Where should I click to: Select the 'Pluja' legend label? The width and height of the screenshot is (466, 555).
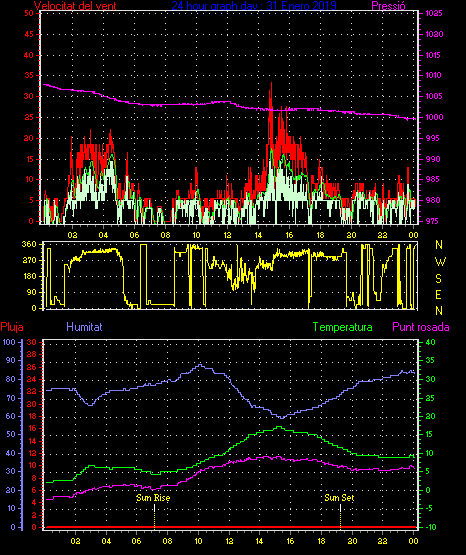[x=12, y=327]
